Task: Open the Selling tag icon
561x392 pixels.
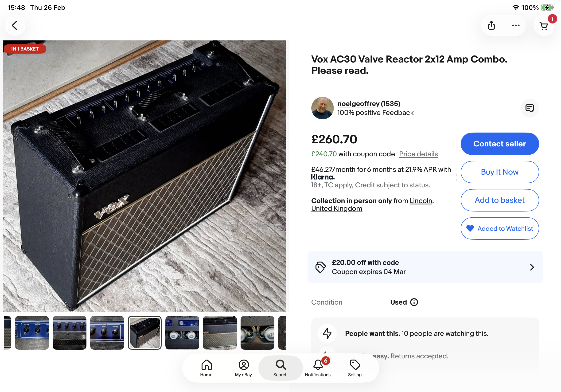Action: click(x=355, y=368)
